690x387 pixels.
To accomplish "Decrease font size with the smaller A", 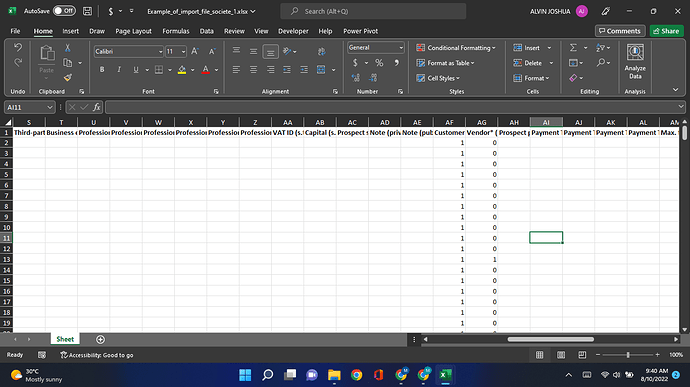I will 212,52.
